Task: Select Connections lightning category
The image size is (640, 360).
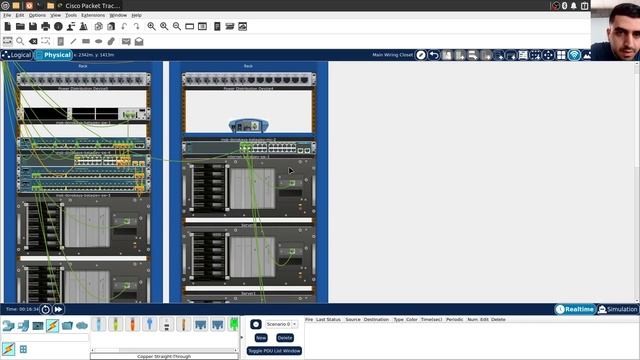Action: pos(53,326)
